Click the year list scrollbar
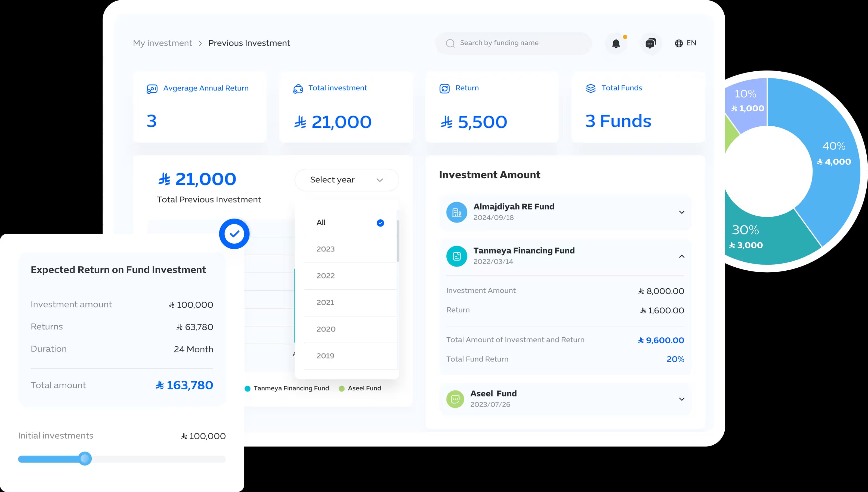 click(398, 241)
